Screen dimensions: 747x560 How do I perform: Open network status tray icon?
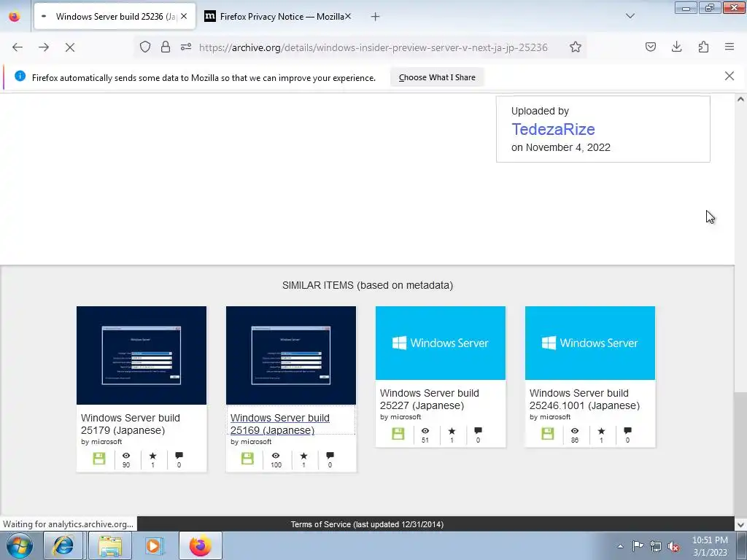tap(656, 546)
